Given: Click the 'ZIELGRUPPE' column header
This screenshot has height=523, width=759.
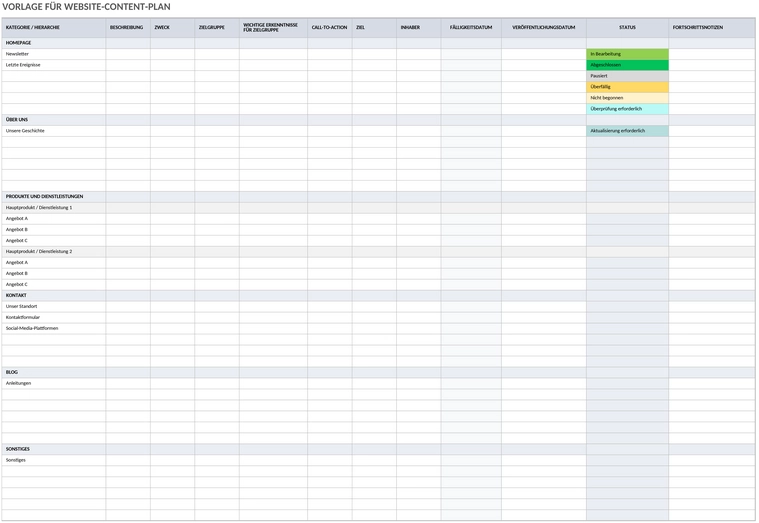Looking at the screenshot, I should [217, 28].
